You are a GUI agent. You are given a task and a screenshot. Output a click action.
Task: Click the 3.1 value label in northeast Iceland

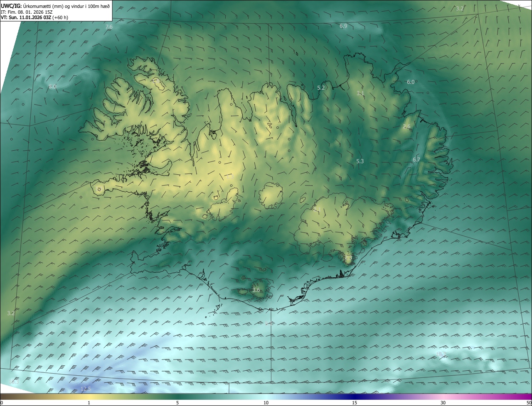point(360,93)
